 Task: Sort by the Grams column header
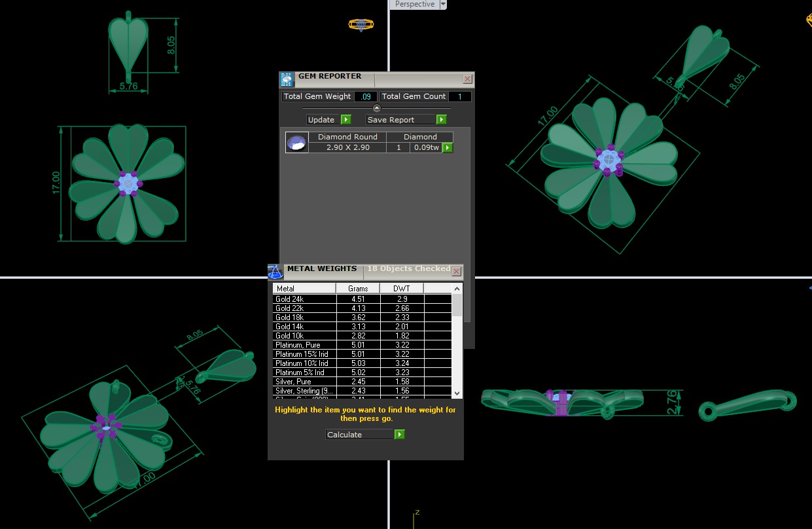pos(358,289)
